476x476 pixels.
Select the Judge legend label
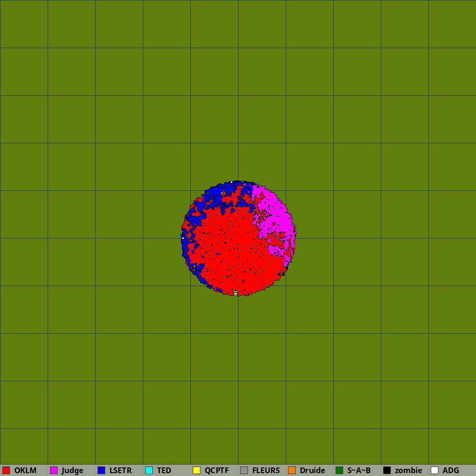72,471
